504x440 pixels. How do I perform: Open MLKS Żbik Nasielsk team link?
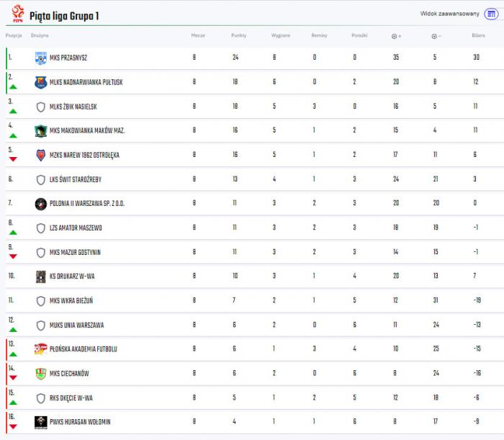[x=73, y=107]
